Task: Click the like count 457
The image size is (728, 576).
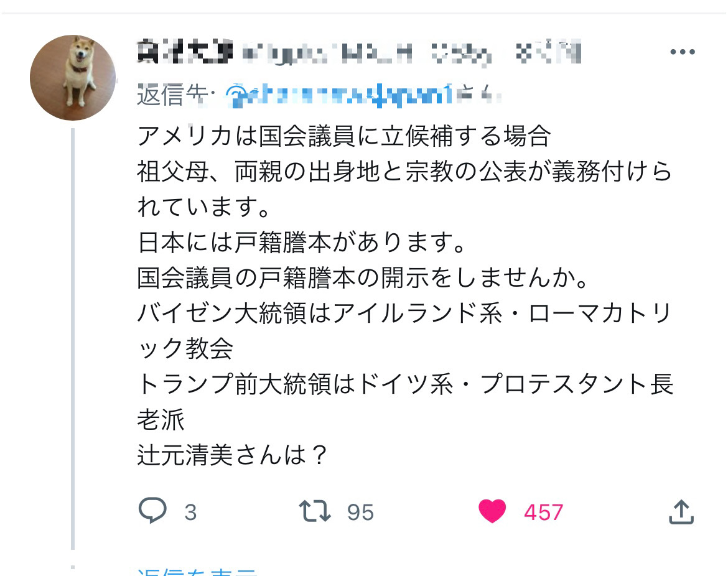Action: coord(543,513)
